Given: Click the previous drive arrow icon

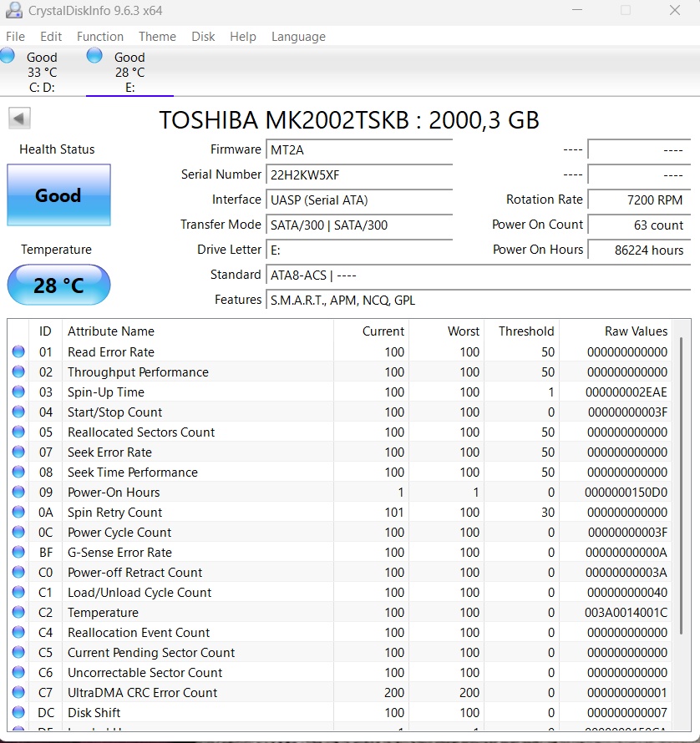Looking at the screenshot, I should 18,118.
